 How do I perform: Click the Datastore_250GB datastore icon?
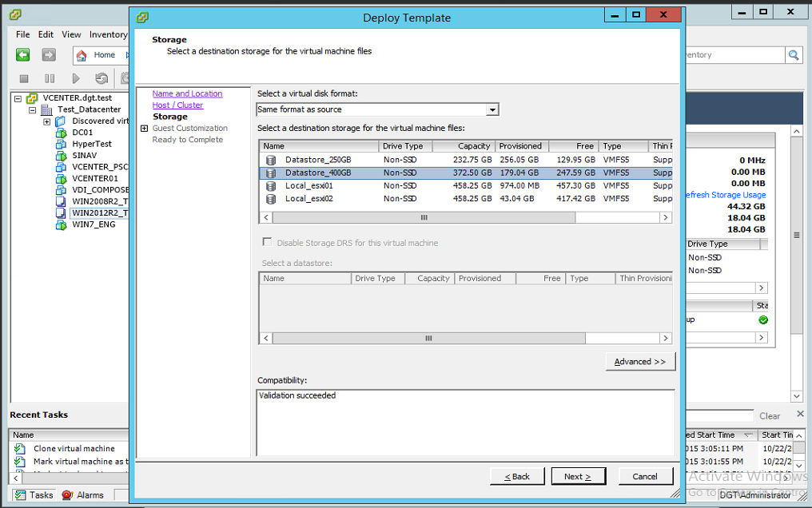271,160
